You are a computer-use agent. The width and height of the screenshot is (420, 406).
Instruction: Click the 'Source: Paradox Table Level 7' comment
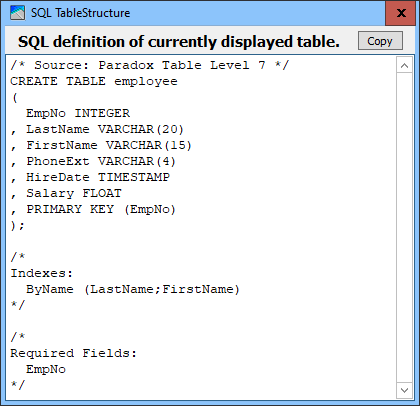[149, 65]
